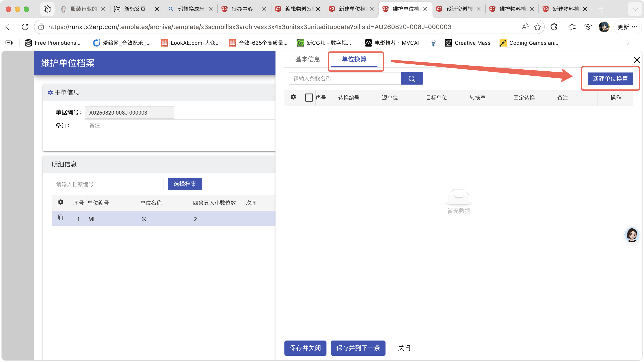Open column settings gear in detail table
Viewport: 644px width, 362px height.
pos(61,202)
